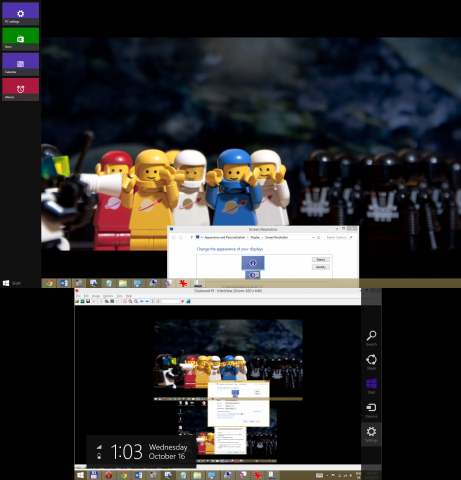The width and height of the screenshot is (461, 480).
Task: Go back in Screen Resolution window
Action: 173,237
